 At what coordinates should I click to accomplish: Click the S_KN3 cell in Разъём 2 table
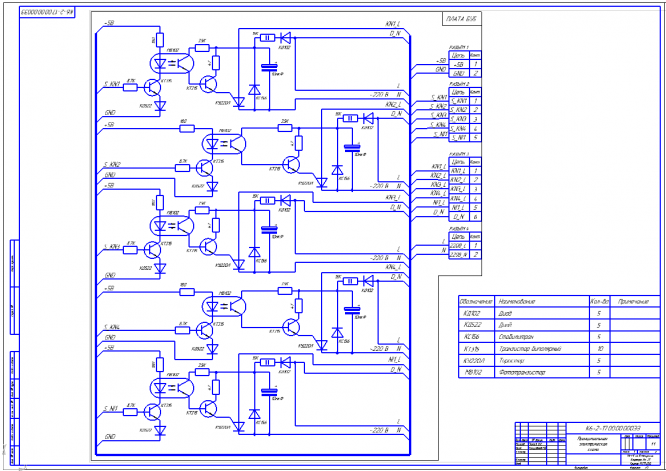tap(459, 119)
